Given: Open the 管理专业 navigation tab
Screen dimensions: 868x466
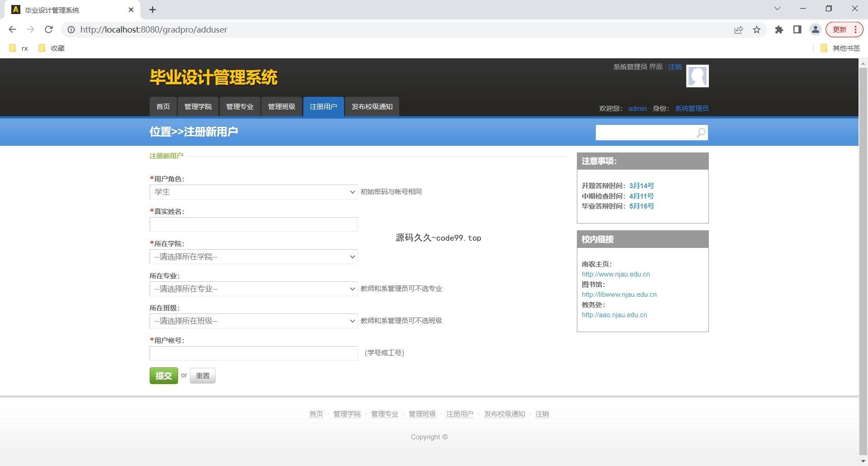Looking at the screenshot, I should tap(240, 107).
